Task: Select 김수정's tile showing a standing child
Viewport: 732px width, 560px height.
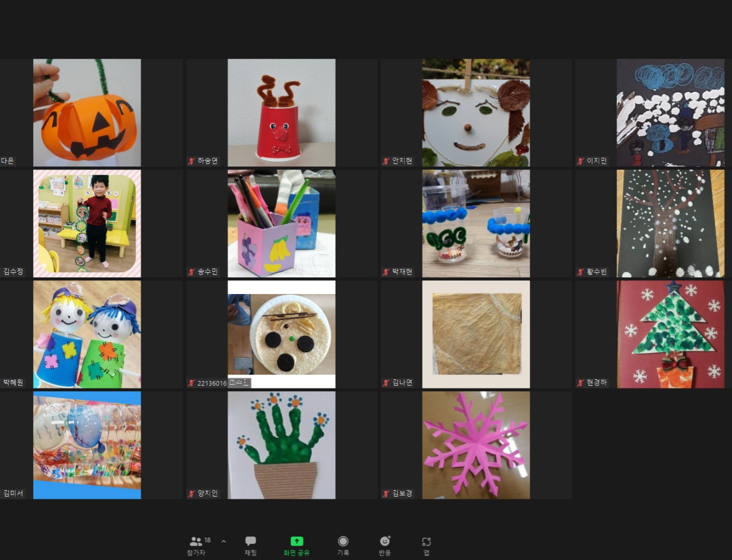Action: click(87, 223)
